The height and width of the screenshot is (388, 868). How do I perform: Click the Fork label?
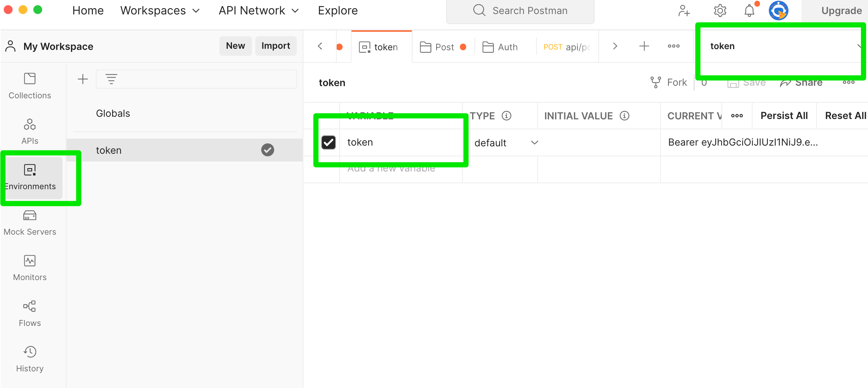pos(677,82)
